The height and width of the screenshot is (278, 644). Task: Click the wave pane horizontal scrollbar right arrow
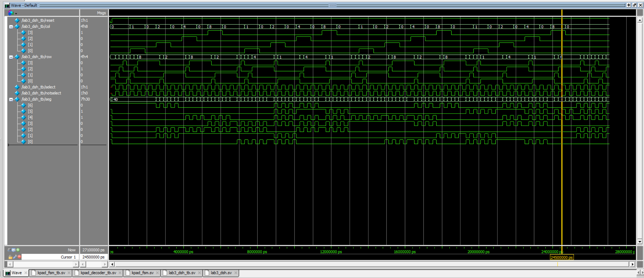pyautogui.click(x=633, y=264)
